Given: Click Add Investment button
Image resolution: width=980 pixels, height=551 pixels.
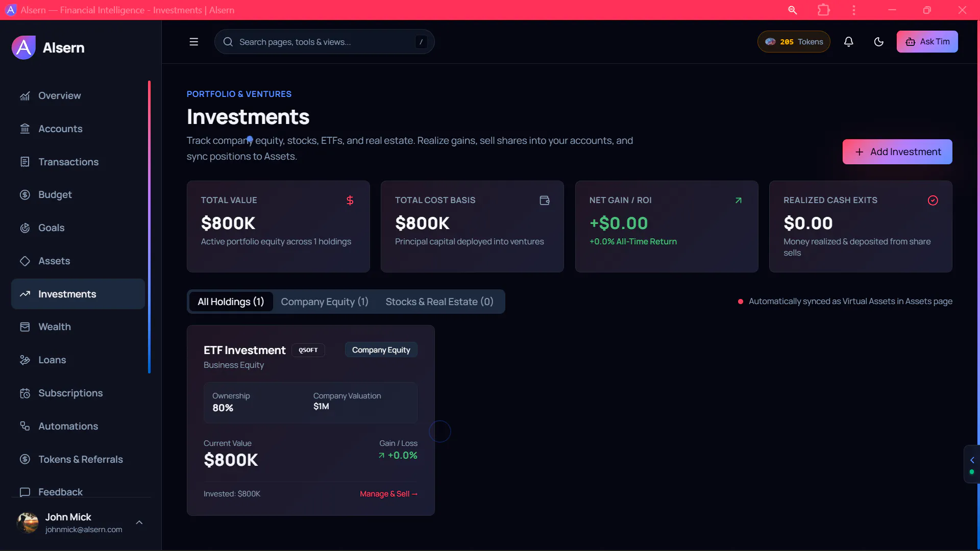Looking at the screenshot, I should tap(897, 152).
